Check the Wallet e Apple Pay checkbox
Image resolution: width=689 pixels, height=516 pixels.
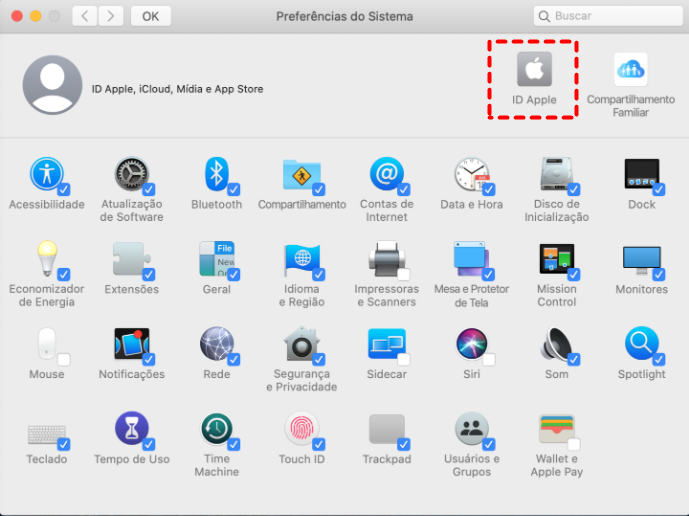coord(574,444)
